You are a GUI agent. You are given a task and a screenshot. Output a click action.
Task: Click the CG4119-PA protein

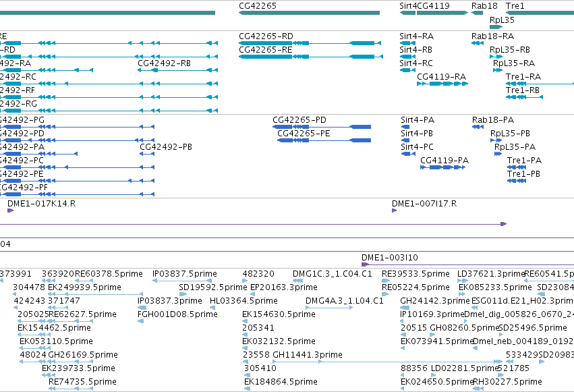[443, 167]
